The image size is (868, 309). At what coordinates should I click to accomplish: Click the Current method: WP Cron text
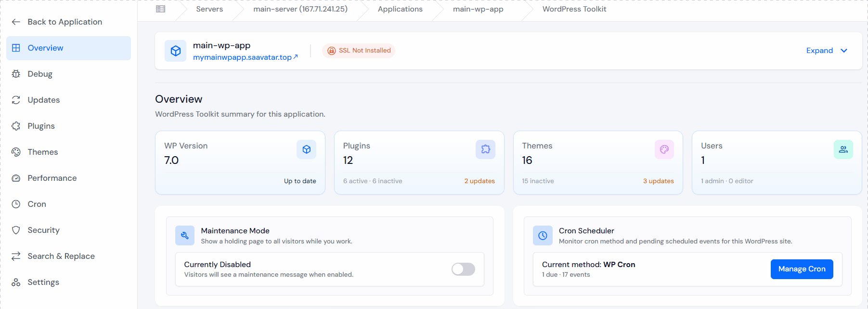click(x=588, y=265)
